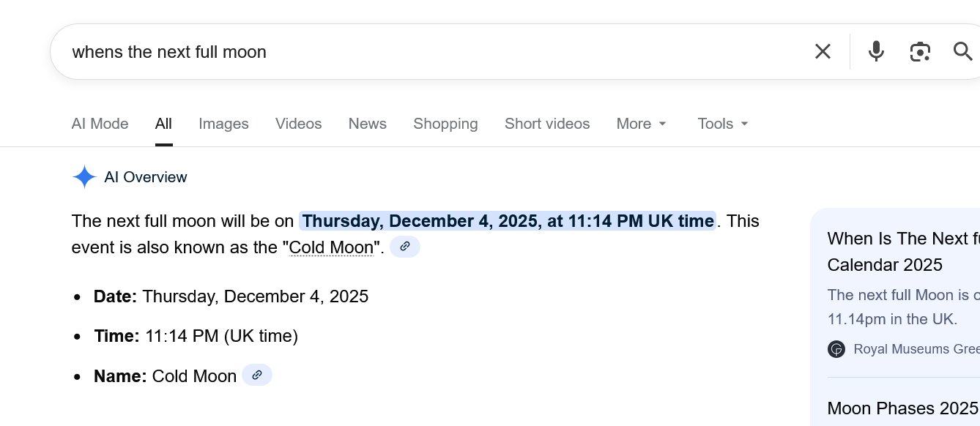The width and height of the screenshot is (980, 426).
Task: Open source link icon beside Name: Cold Moon
Action: [x=257, y=375]
